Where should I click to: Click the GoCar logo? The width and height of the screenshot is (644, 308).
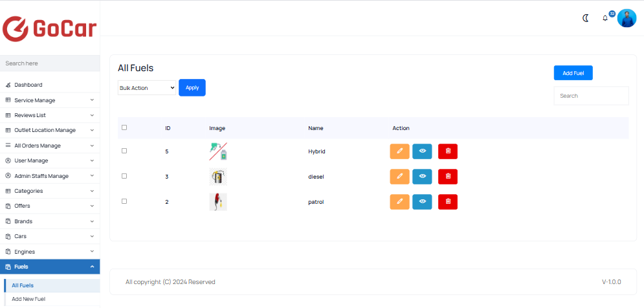(x=50, y=28)
